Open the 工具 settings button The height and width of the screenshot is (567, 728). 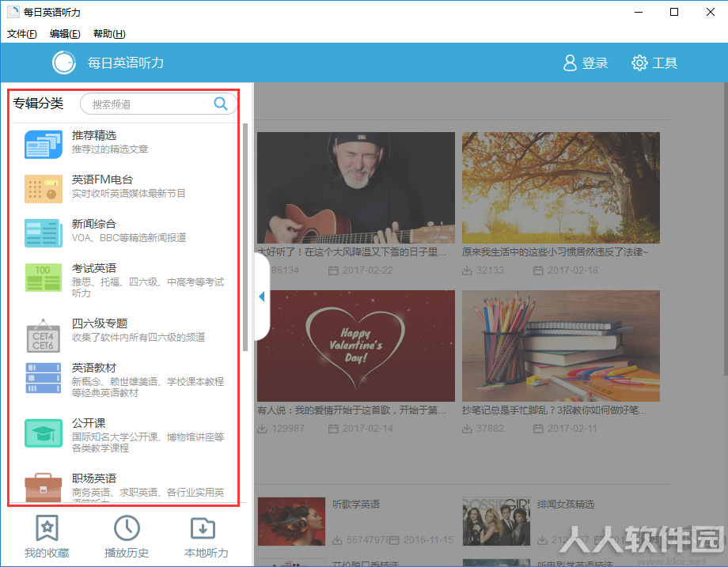(654, 62)
